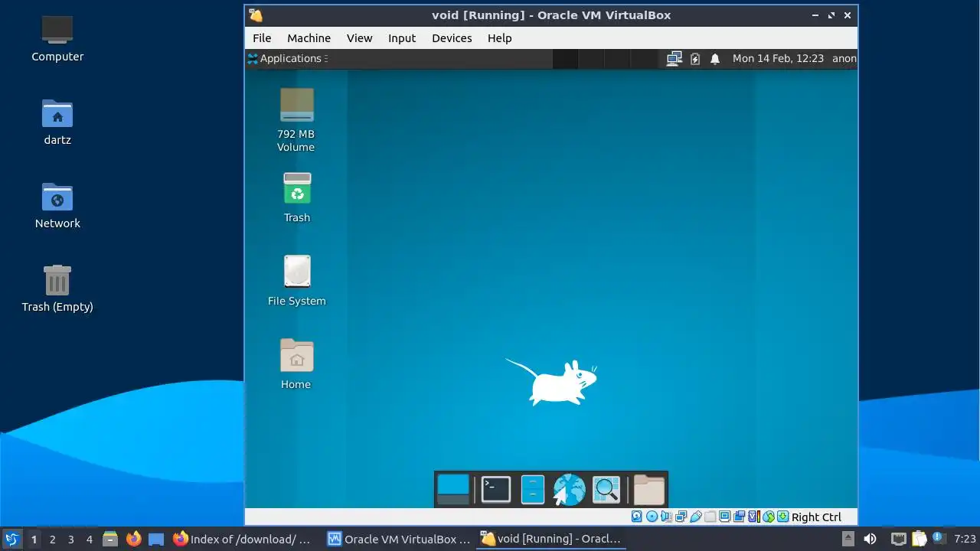Switch to Oracle VM VirtualBox Manager task
The height and width of the screenshot is (551, 980).
[x=399, y=539]
